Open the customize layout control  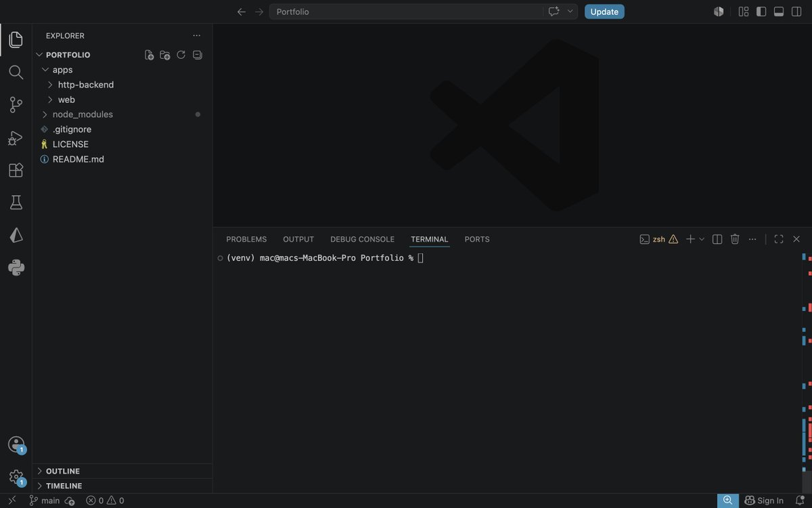744,12
